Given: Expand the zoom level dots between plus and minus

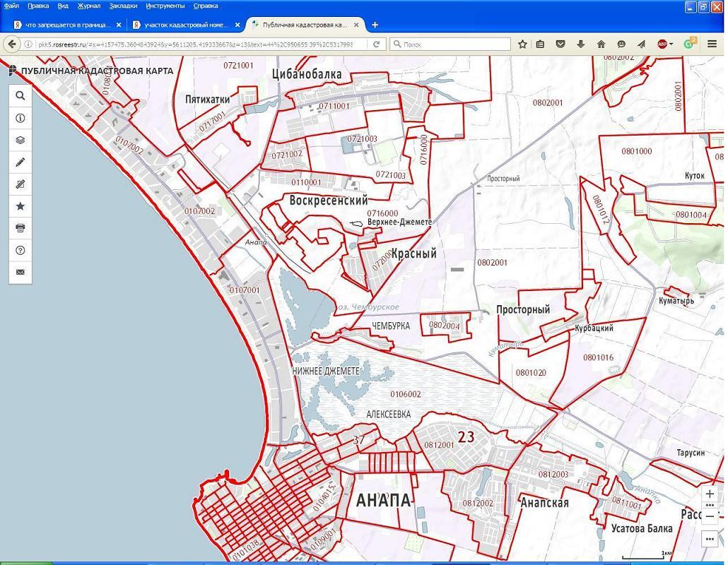Looking at the screenshot, I should click(x=710, y=506).
